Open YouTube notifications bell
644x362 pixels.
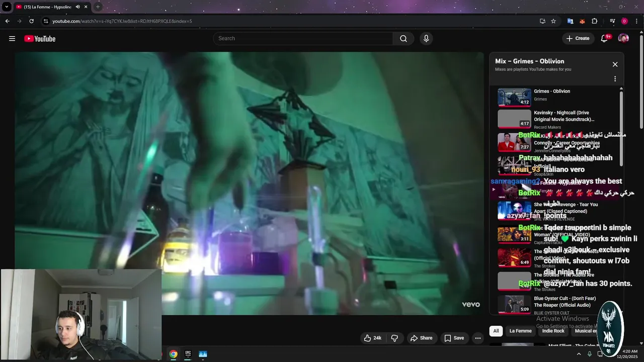(x=605, y=39)
